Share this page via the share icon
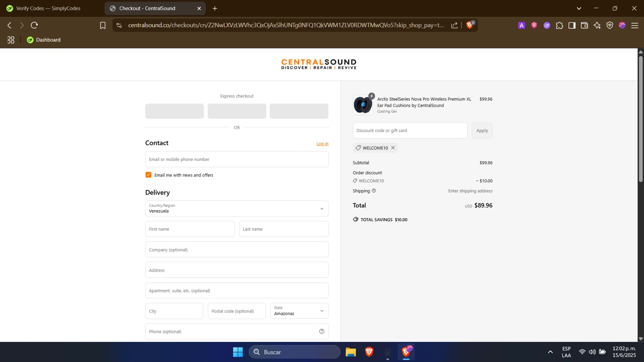The width and height of the screenshot is (644, 362). pos(454,25)
